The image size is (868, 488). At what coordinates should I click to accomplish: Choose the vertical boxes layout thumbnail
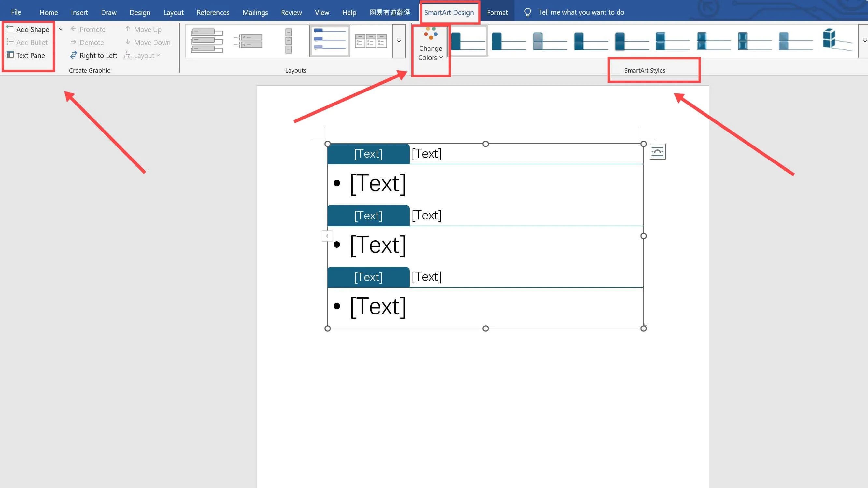289,41
